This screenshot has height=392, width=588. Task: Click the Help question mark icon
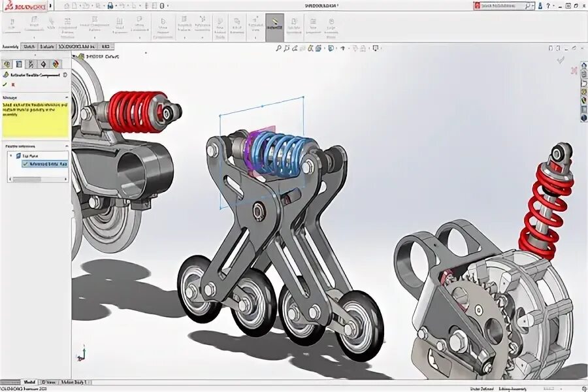(549, 6)
